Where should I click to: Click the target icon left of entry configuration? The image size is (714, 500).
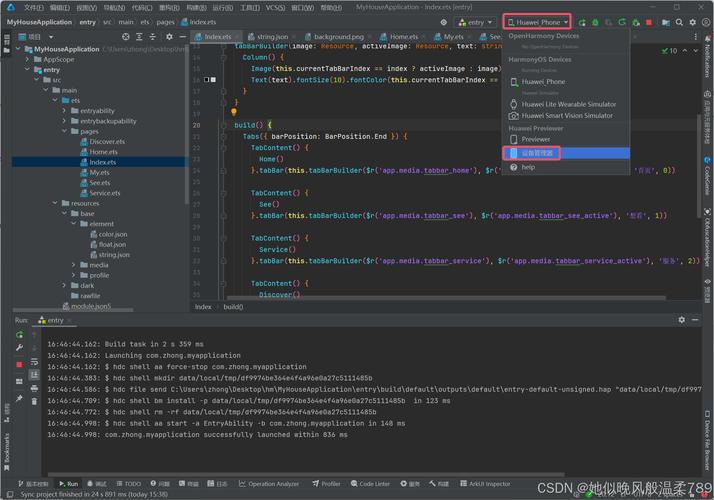point(444,22)
